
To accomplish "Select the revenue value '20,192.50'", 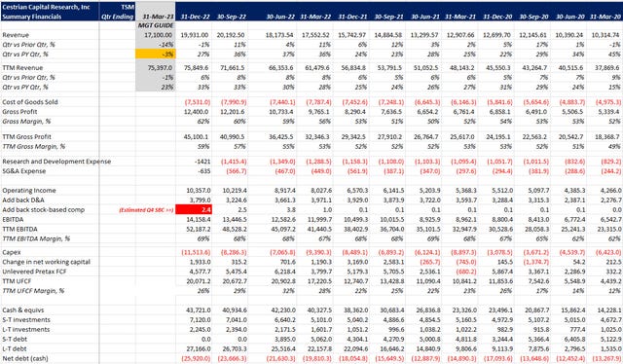I will coord(231,35).
